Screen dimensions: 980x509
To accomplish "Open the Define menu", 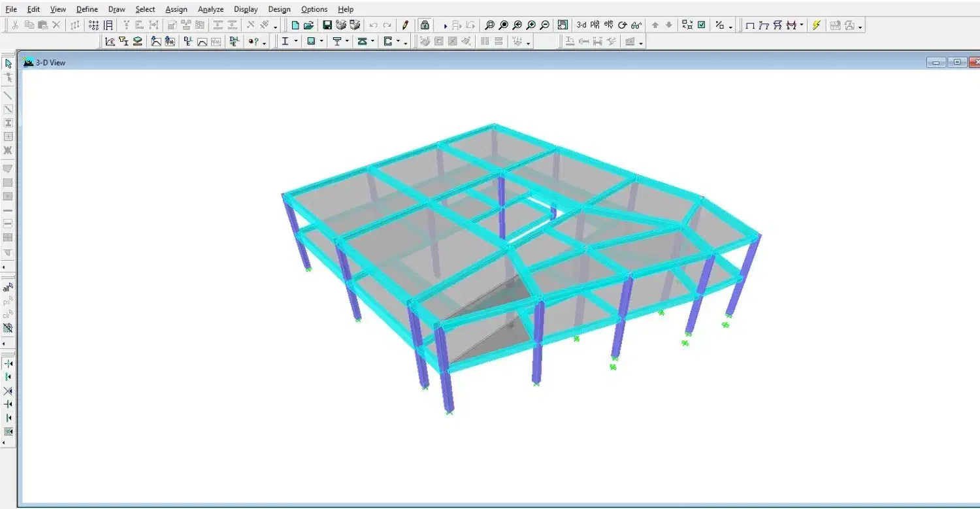I will [x=87, y=9].
